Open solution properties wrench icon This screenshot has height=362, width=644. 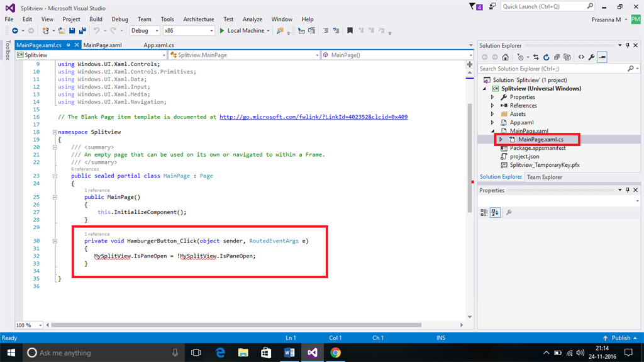(x=591, y=57)
